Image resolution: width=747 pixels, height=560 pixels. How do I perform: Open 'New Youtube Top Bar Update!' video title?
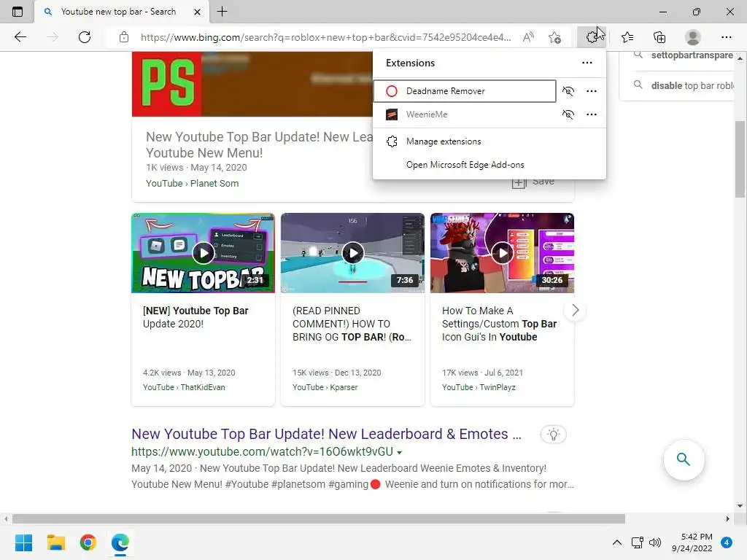259,145
